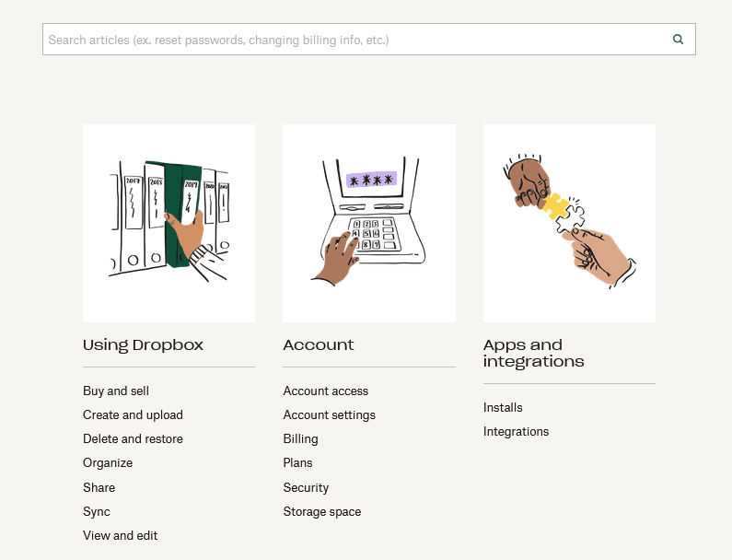Open the puzzle piece integrations illustration
The height and width of the screenshot is (560, 732).
coord(569,223)
